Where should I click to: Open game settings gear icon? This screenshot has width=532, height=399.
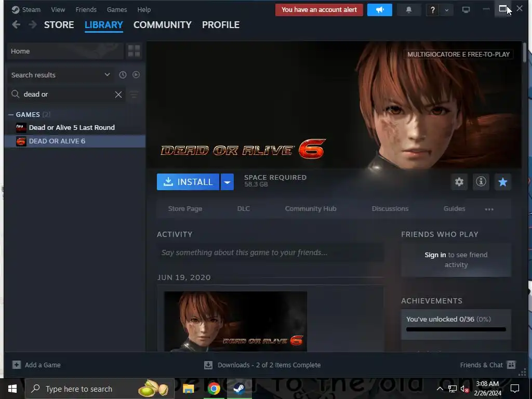pyautogui.click(x=459, y=182)
